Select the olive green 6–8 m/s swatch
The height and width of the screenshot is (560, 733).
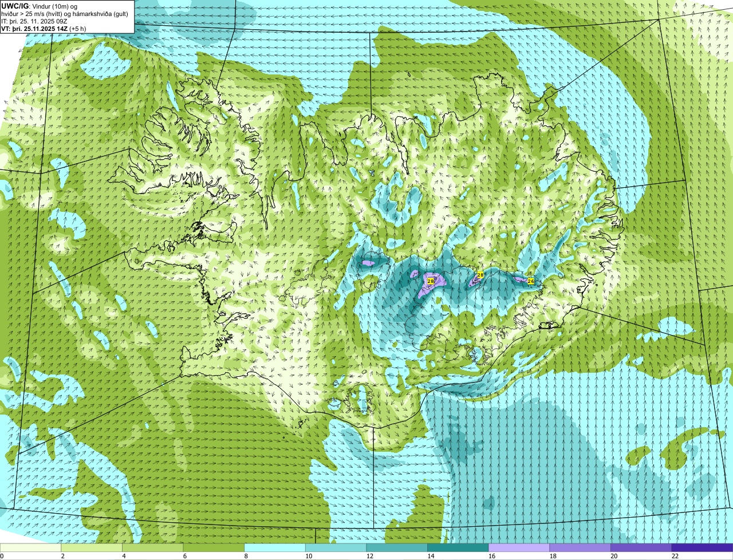click(x=214, y=547)
